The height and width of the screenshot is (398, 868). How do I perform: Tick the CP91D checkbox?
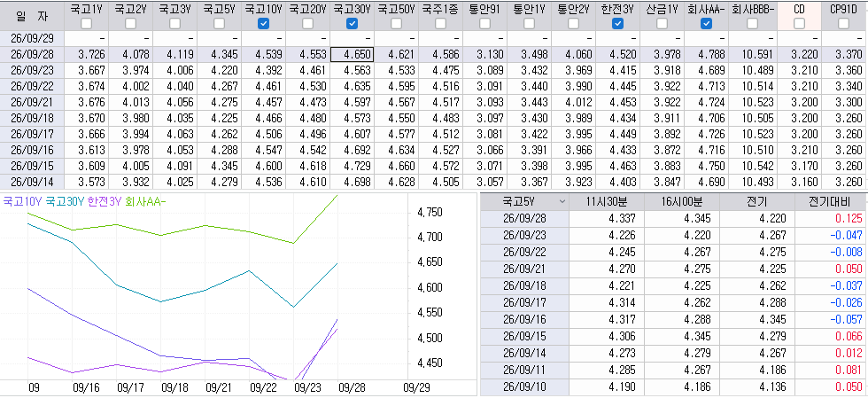[843, 23]
